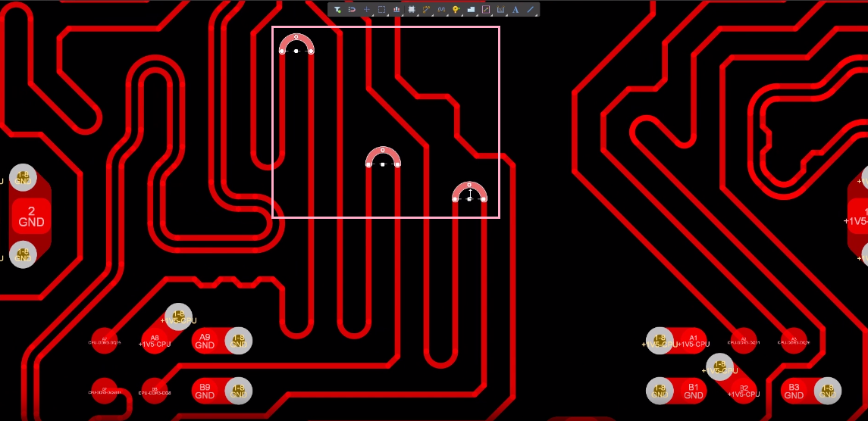868x421 pixels.
Task: Select pad A2 CPU-DDR3 signal
Action: tap(744, 341)
